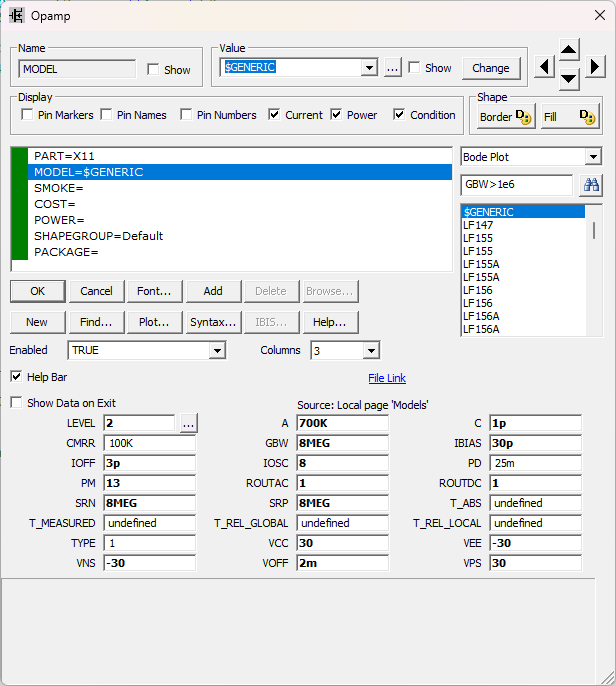Image resolution: width=616 pixels, height=686 pixels.
Task: Click the up arrow navigation button
Action: pyautogui.click(x=569, y=49)
